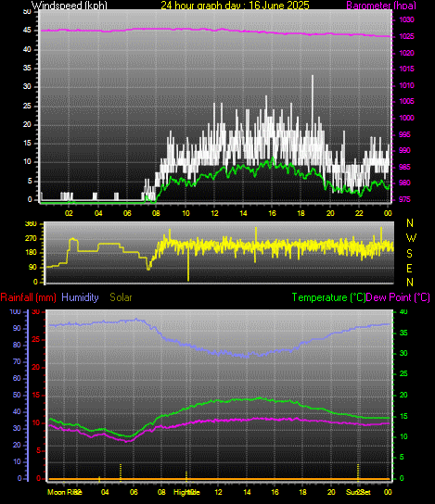Screen dimensions: 435x504
Task: Click the '1025' barometer axis value
Action: pos(406,37)
